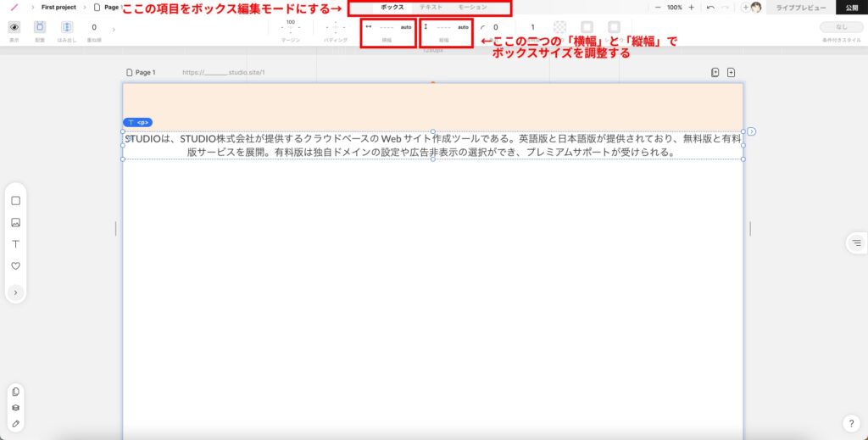Open the pages panel icon bottom left
The width and height of the screenshot is (868, 440).
coord(15,392)
